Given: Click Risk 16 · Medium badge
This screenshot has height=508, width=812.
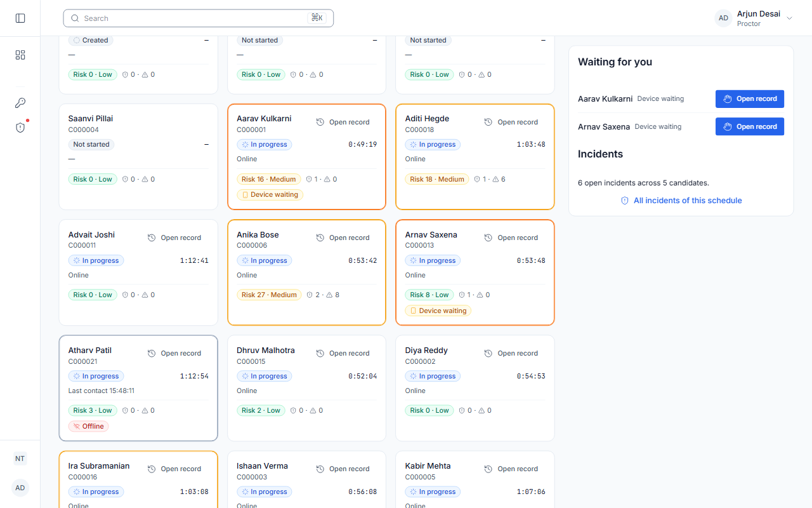Looking at the screenshot, I should [269, 179].
